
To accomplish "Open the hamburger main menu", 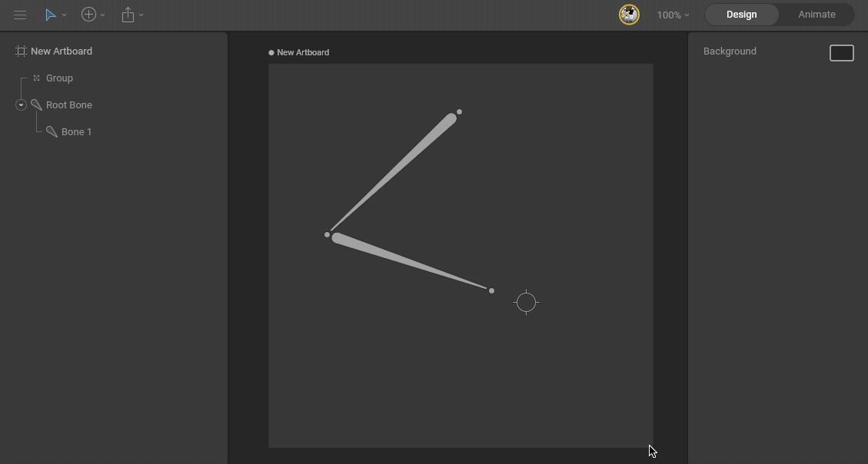I will 20,15.
